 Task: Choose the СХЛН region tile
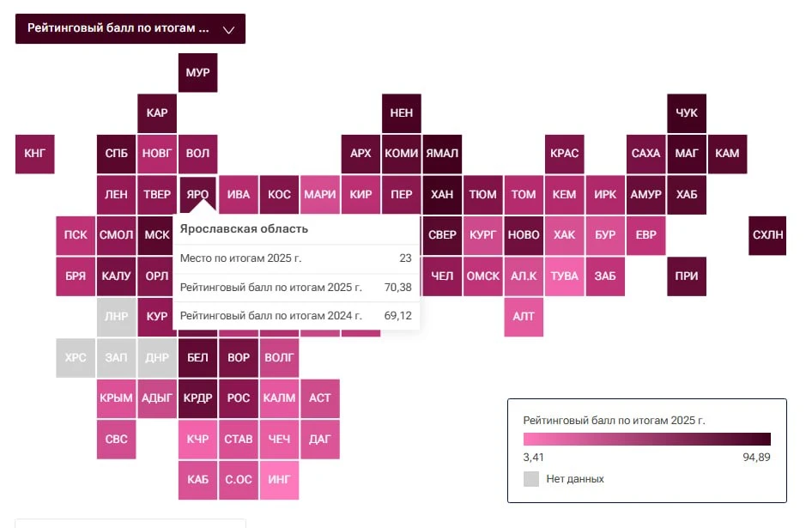pos(767,235)
